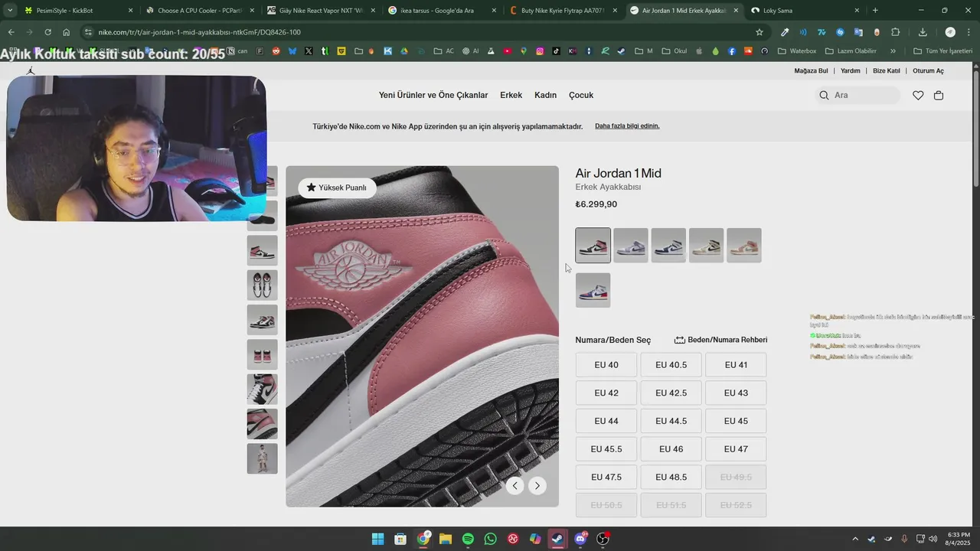Open Instagram bookmark icon
The image size is (980, 551).
tap(540, 51)
